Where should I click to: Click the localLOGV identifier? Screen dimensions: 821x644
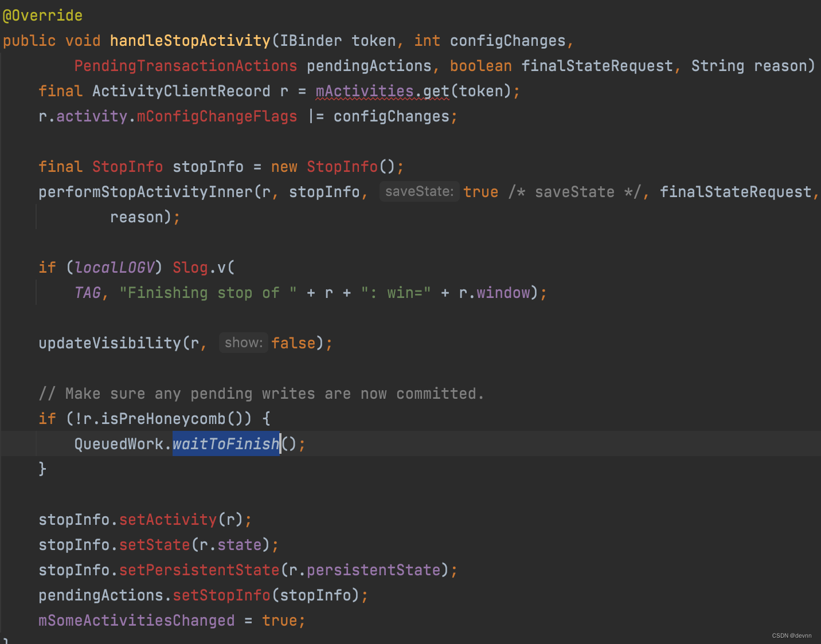[114, 268]
